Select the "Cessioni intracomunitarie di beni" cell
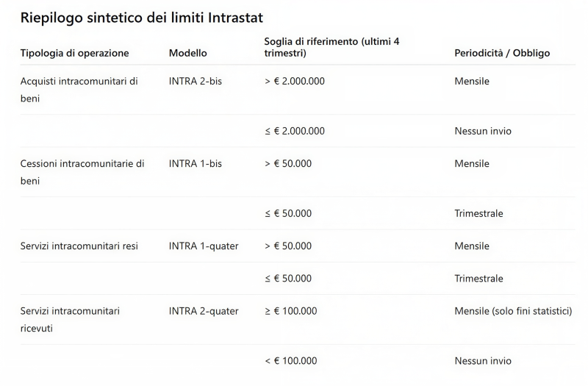 coord(82,172)
